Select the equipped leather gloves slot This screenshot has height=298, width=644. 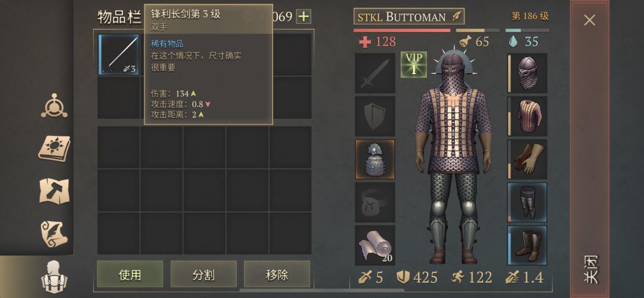(x=527, y=159)
